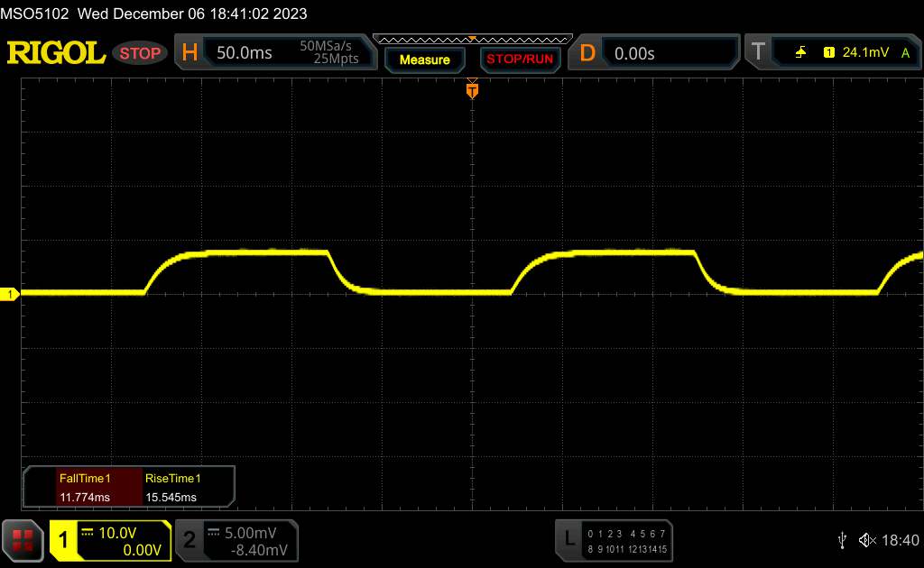Viewport: 924px width, 568px height.
Task: Toggle channel 1 using its yellow badge
Action: point(64,540)
